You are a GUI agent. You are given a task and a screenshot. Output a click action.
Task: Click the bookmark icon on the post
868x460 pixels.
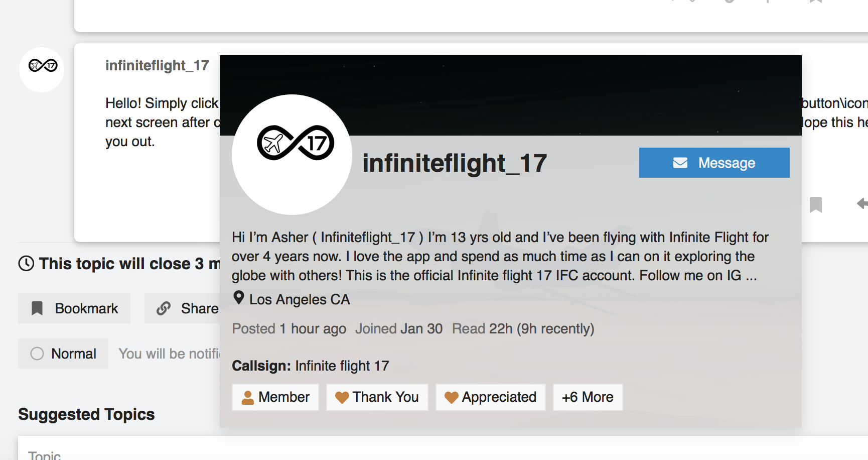pos(816,204)
